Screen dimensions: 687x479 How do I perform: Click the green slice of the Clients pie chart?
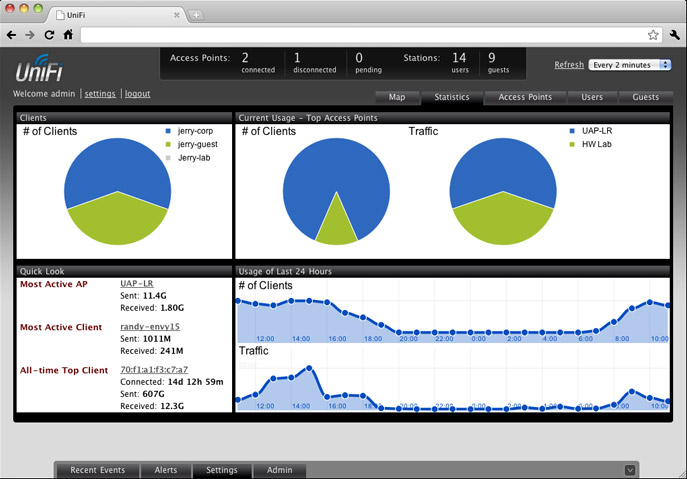117,221
